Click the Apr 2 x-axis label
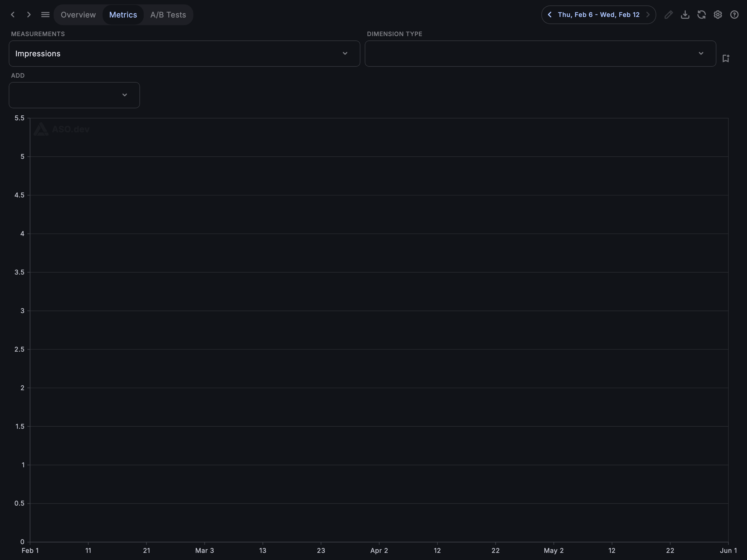This screenshot has height=560, width=747. (379, 550)
